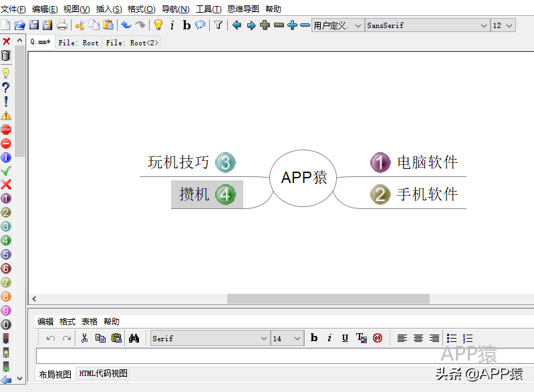Undo the last action with the blue arrow
Viewport: 534px width, 392px height.
126,25
